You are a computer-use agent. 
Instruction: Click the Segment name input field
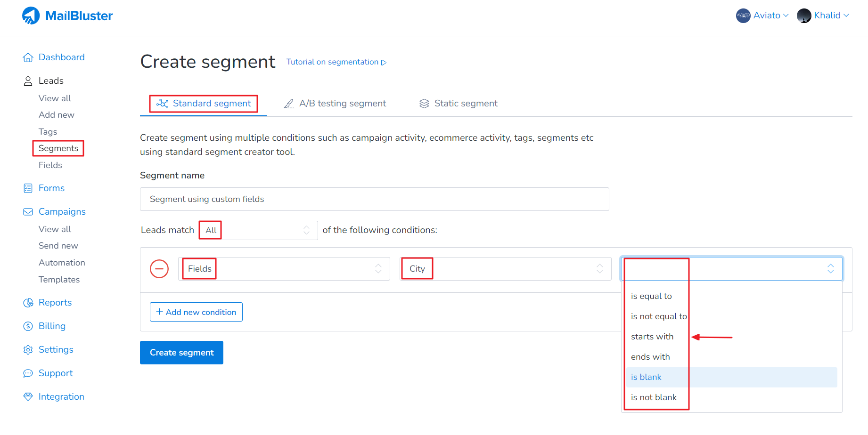pos(374,199)
